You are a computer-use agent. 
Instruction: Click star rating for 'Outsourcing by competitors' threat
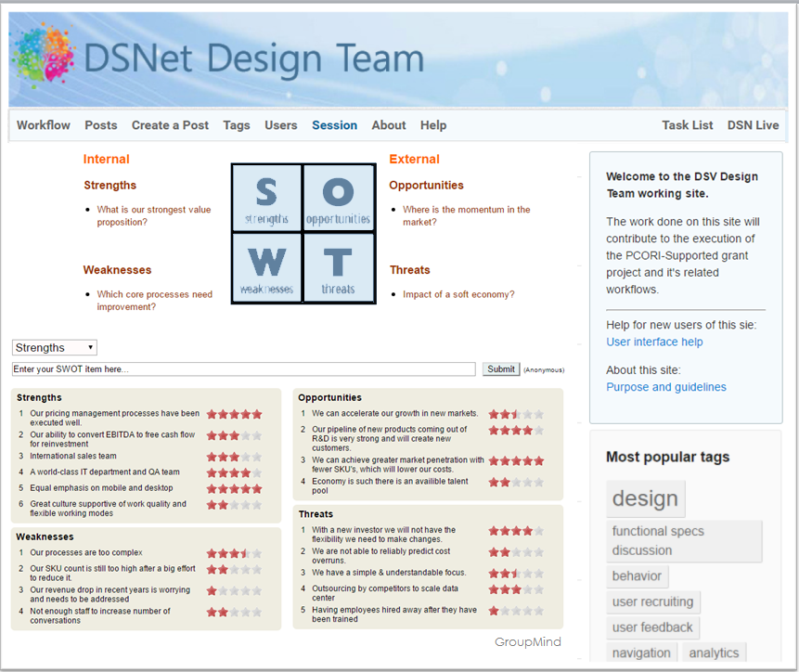tap(516, 589)
